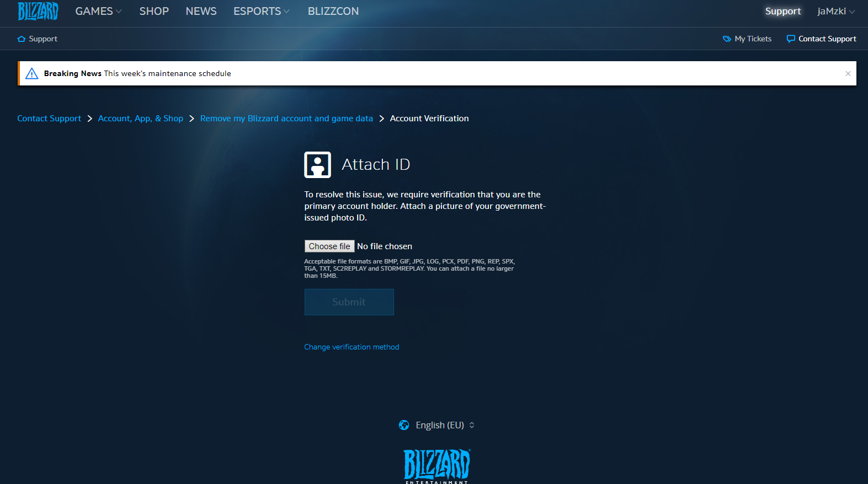
Task: Click the My Tickets tag icon
Action: click(x=727, y=39)
